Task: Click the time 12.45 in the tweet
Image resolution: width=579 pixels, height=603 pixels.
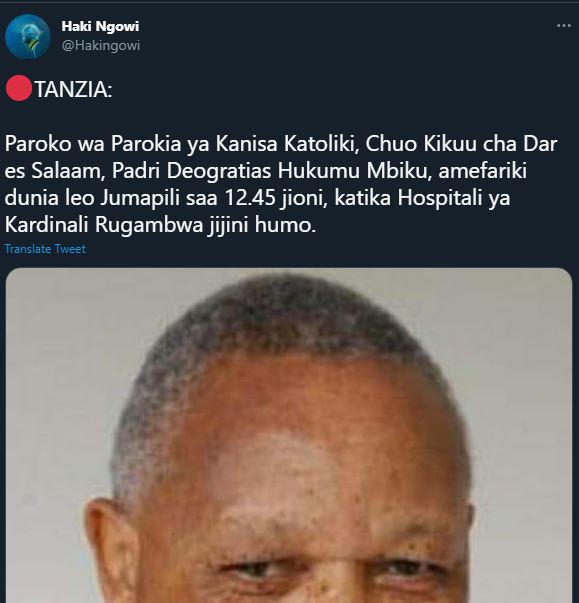Action: [250, 198]
